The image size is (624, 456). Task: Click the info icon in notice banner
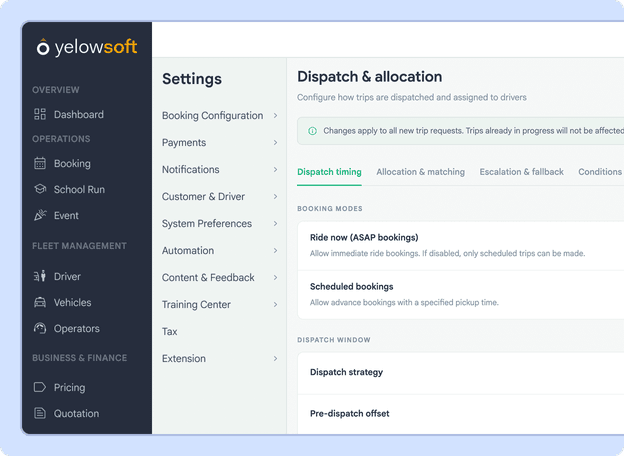(x=312, y=131)
